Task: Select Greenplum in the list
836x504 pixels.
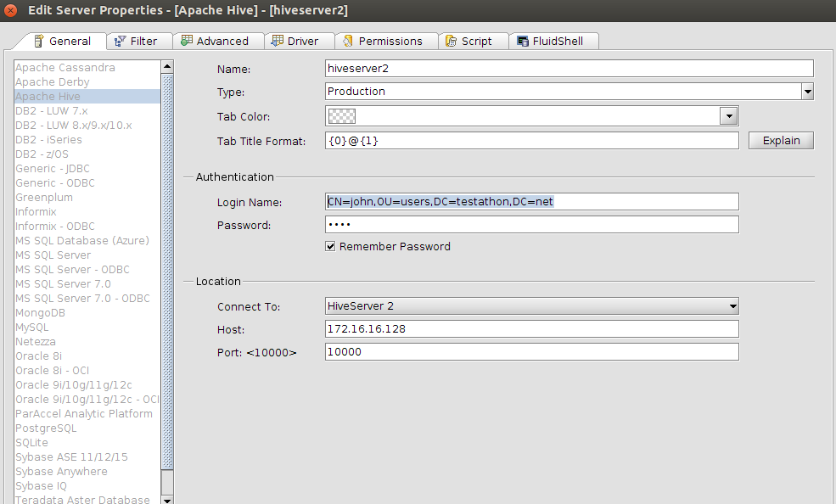Action: [x=87, y=197]
